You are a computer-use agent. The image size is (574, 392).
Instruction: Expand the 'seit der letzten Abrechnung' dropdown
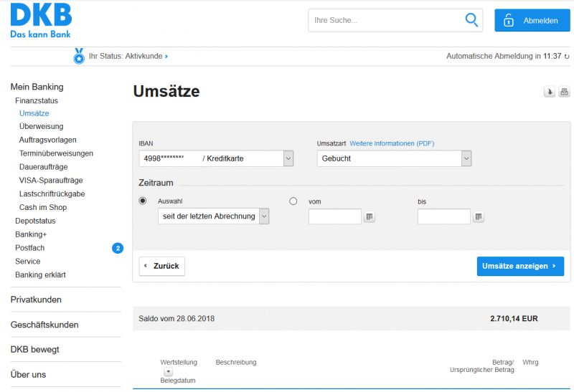[x=264, y=216]
